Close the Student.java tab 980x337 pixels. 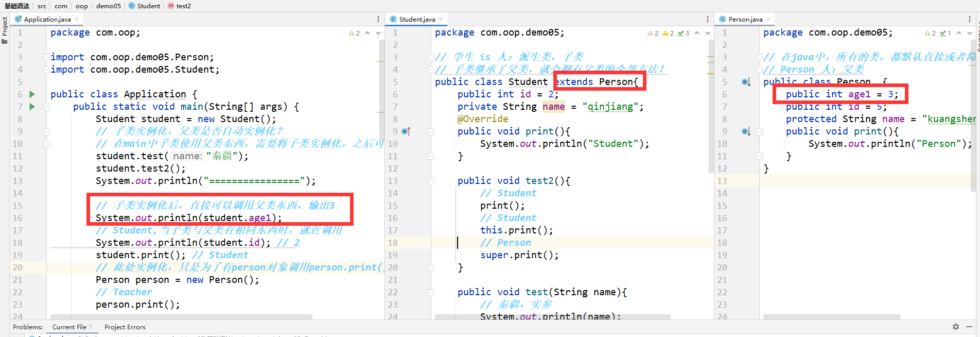click(x=441, y=19)
